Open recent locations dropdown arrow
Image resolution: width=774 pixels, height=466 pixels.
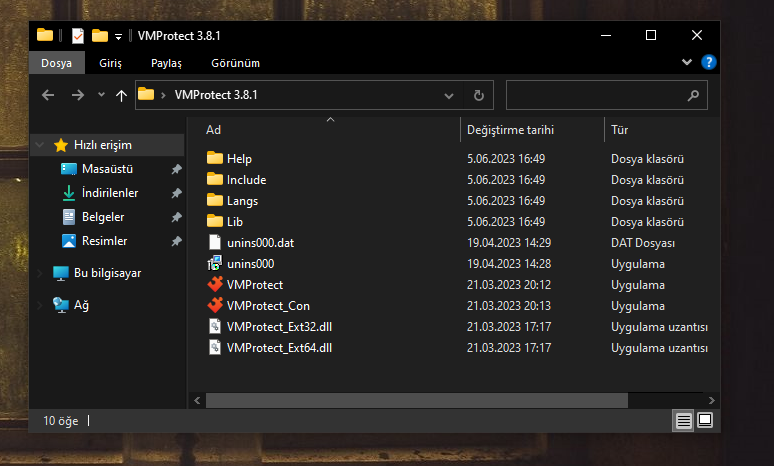pos(101,95)
